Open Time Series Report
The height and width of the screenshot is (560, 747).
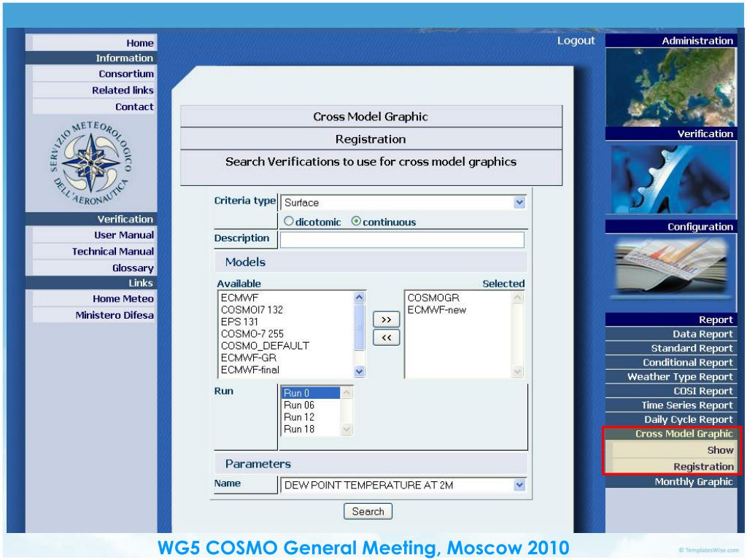(x=671, y=405)
